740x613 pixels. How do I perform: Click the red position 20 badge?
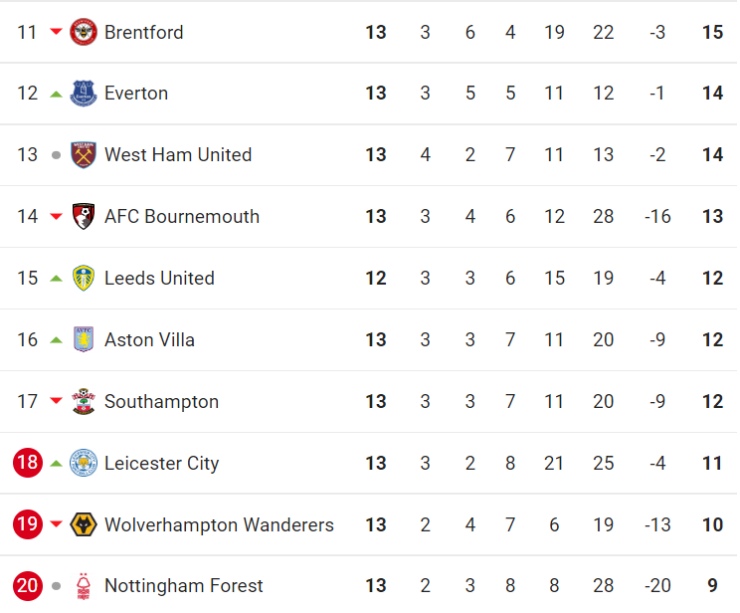[28, 586]
